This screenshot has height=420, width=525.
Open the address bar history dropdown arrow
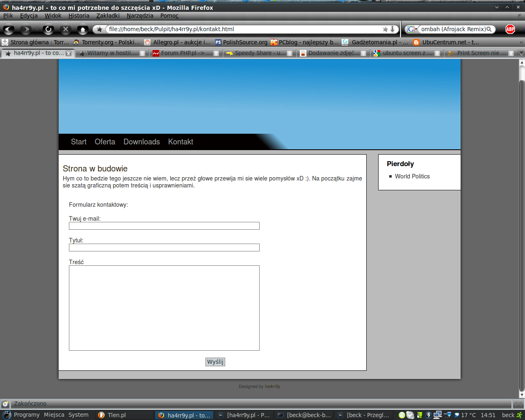tap(393, 29)
